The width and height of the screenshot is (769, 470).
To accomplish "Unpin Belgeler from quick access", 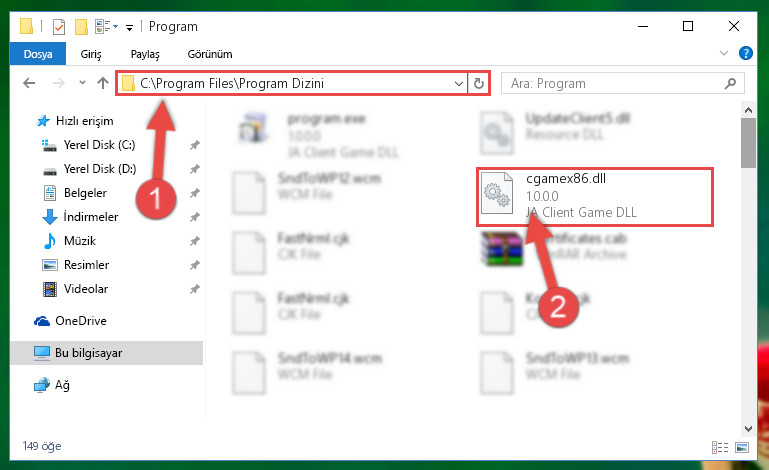I will [195, 193].
